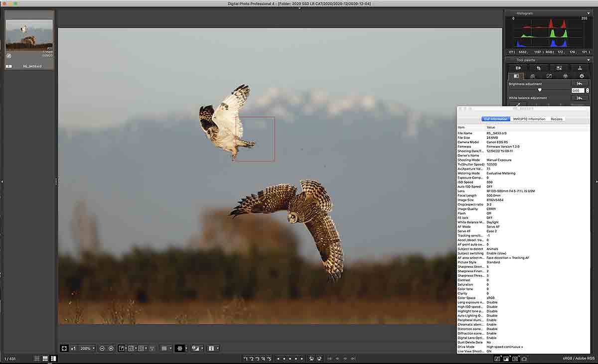Toggle the AF points display icon
Screen dimensions: 598x364
coord(497,359)
